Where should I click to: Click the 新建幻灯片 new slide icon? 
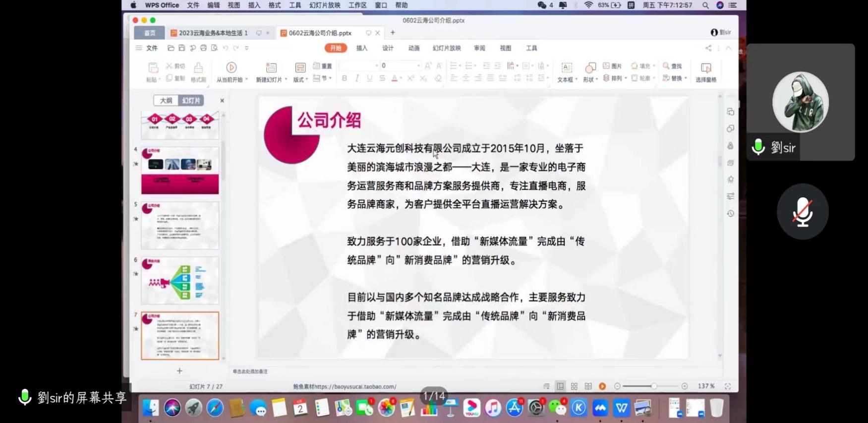271,67
